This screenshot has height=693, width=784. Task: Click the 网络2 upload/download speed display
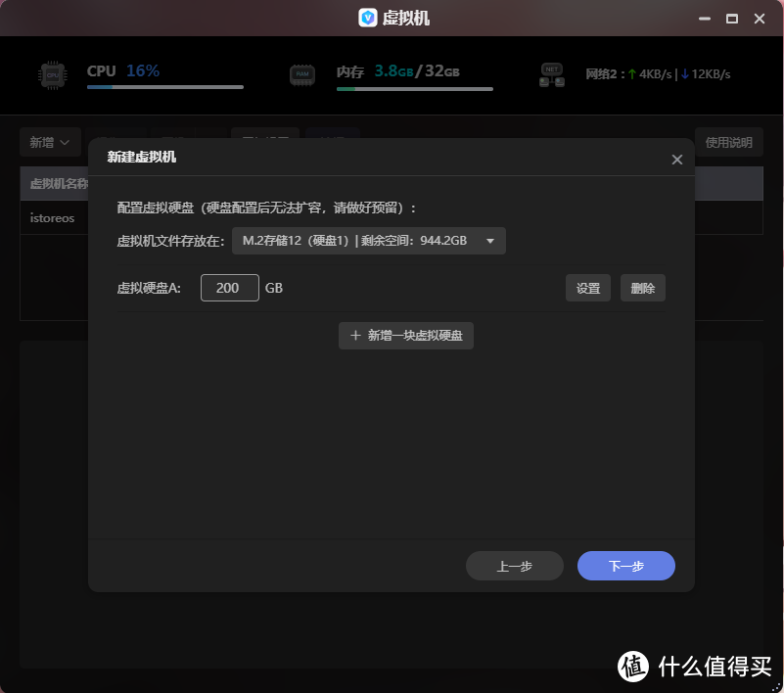[x=658, y=73]
